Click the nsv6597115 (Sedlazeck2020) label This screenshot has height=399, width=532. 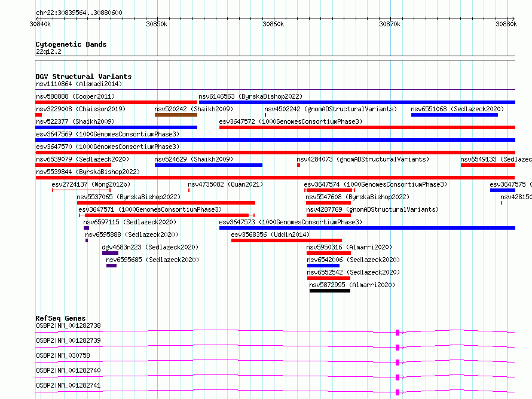coord(130,222)
